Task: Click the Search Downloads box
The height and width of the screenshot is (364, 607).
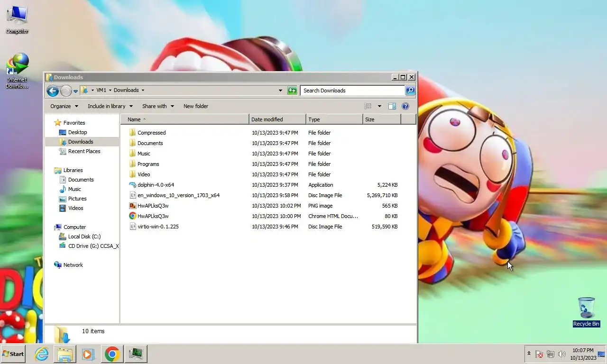Action: 352,90
